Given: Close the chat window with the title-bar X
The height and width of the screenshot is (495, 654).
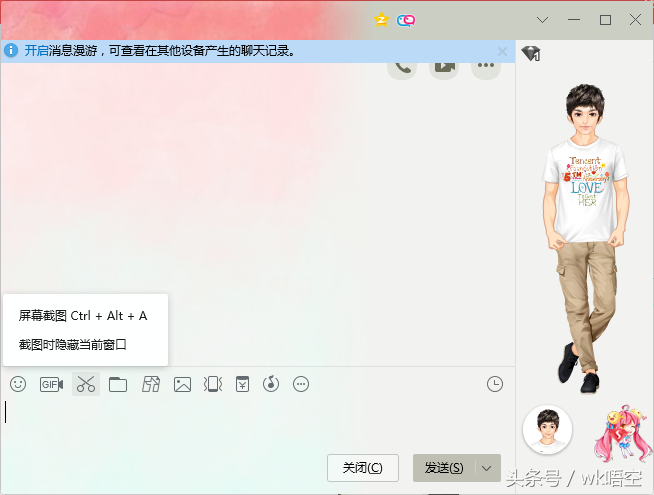Looking at the screenshot, I should 635,20.
